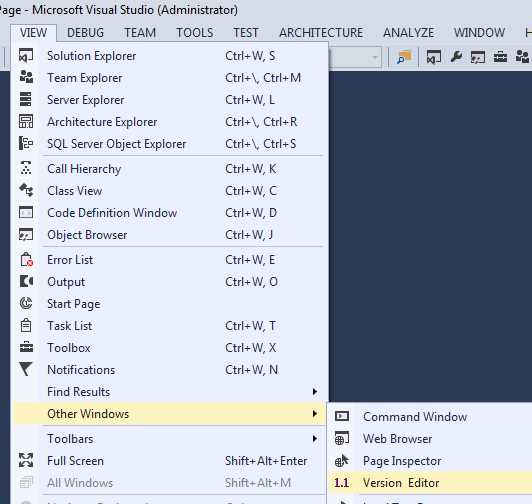Open the DEBUG menu
This screenshot has height=504, width=532.
[x=86, y=33]
